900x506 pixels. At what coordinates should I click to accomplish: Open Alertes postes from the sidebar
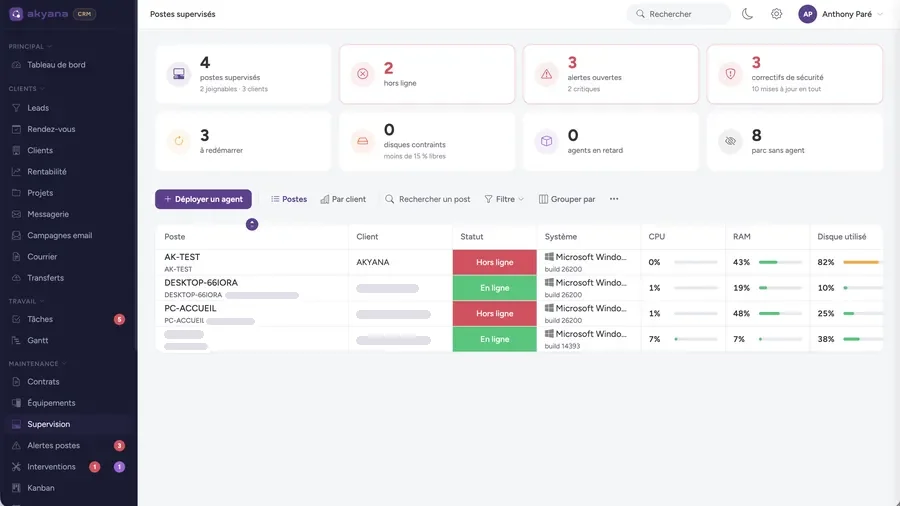coord(53,446)
